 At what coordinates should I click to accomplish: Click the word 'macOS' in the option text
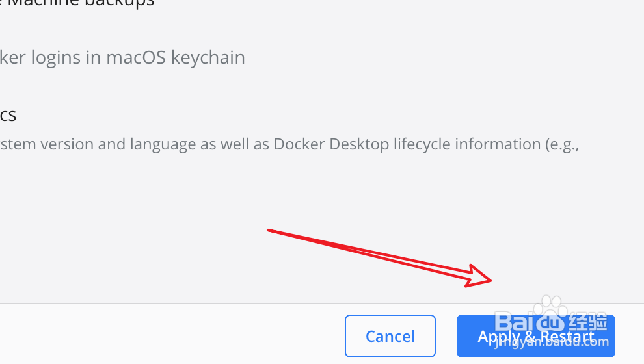pos(136,57)
